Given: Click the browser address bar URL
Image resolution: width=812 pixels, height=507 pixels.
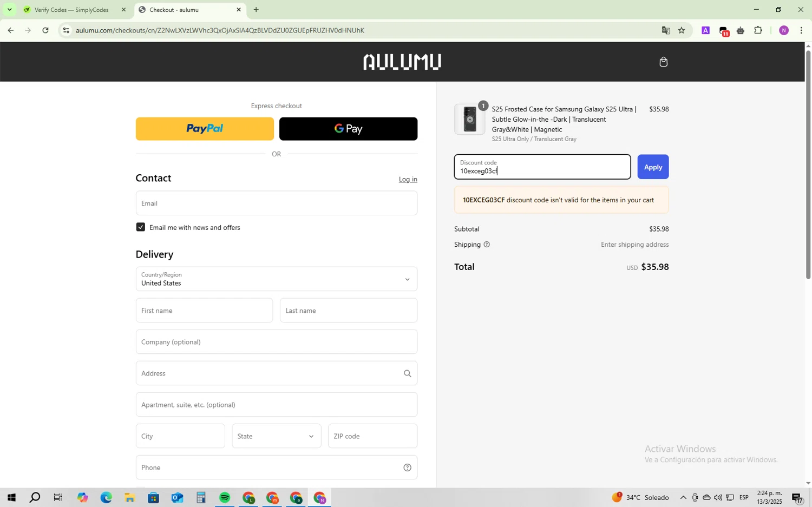Looking at the screenshot, I should (x=220, y=30).
